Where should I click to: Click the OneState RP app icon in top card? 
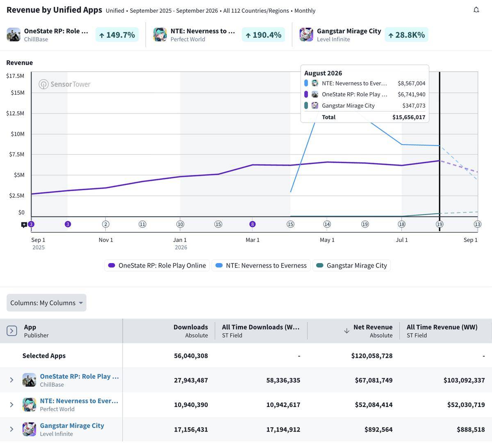coord(14,35)
